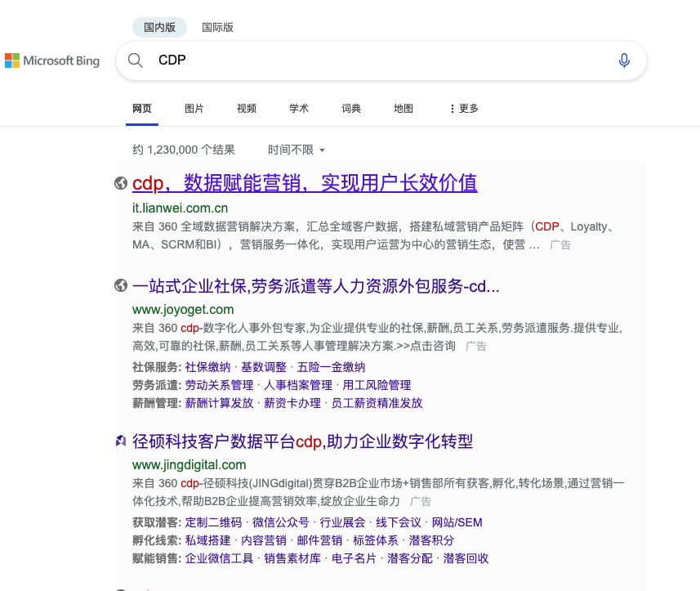This screenshot has height=591, width=700.
Task: Click the 定制二维码 sublink
Action: [x=213, y=522]
